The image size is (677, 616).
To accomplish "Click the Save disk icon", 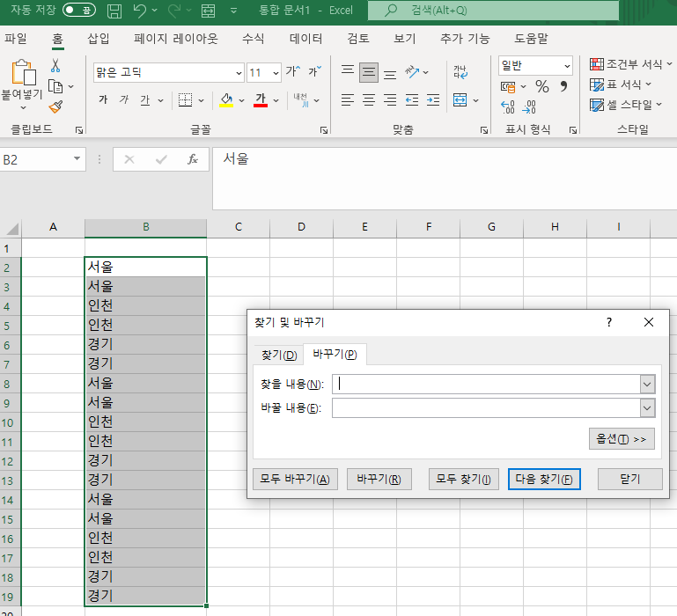I will click(x=114, y=11).
